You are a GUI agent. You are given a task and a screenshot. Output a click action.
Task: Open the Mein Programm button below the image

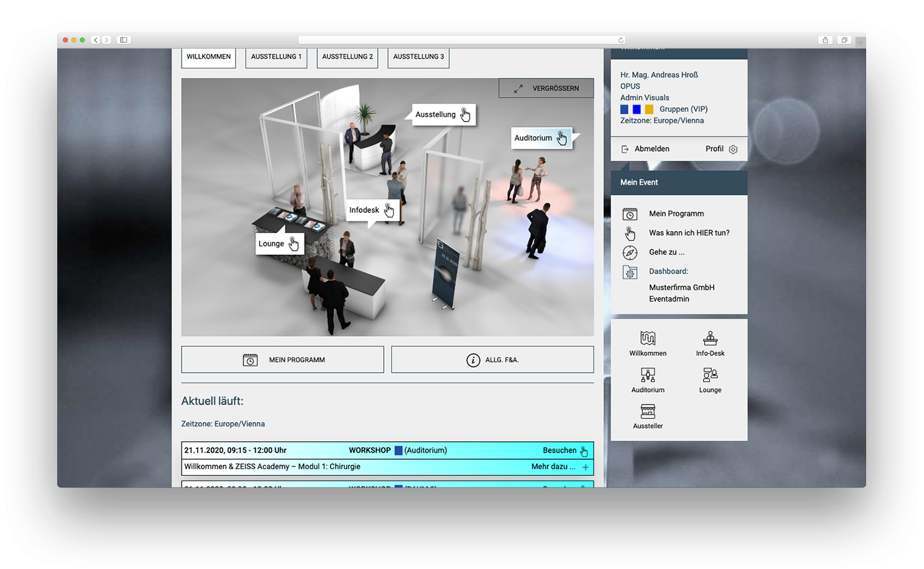[x=283, y=359]
